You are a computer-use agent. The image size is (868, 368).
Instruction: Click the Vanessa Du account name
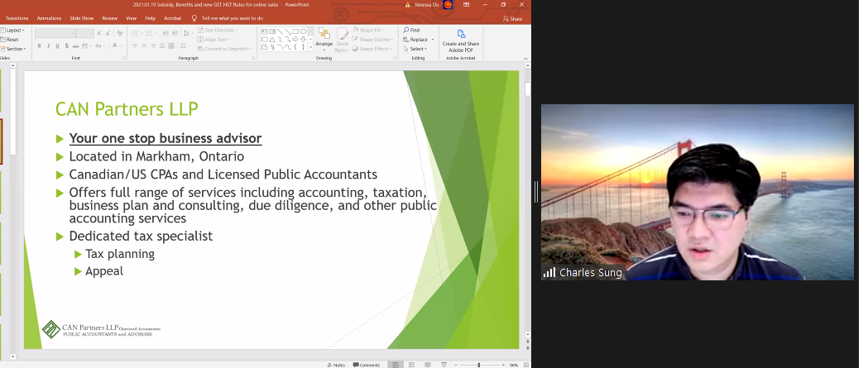(x=425, y=4)
